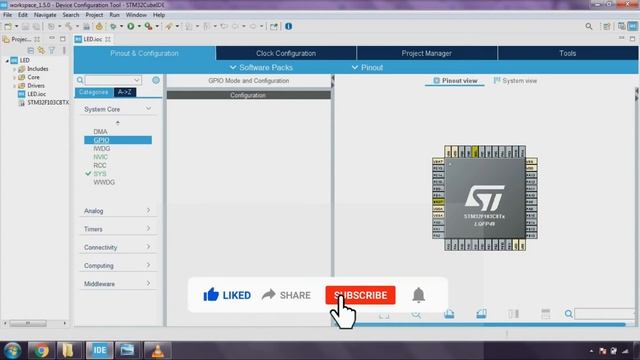Click Link with Editor in Project Explorer
The height and width of the screenshot is (360, 640).
click(41, 50)
